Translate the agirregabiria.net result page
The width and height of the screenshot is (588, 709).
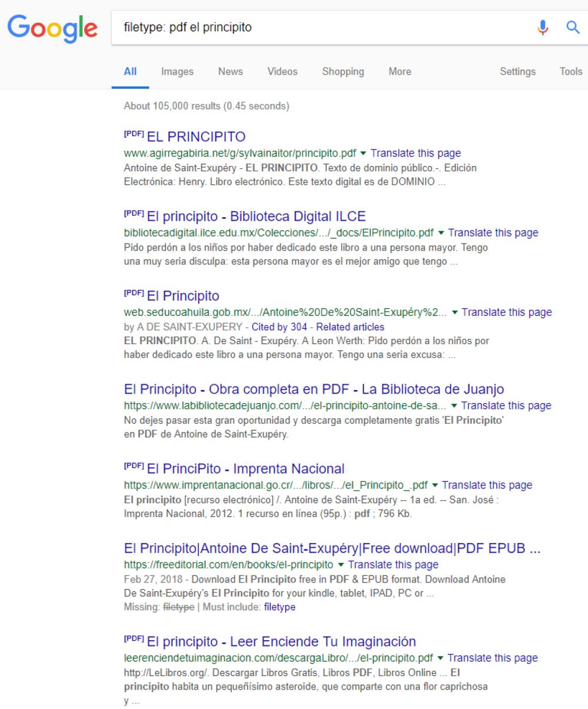pyautogui.click(x=416, y=153)
